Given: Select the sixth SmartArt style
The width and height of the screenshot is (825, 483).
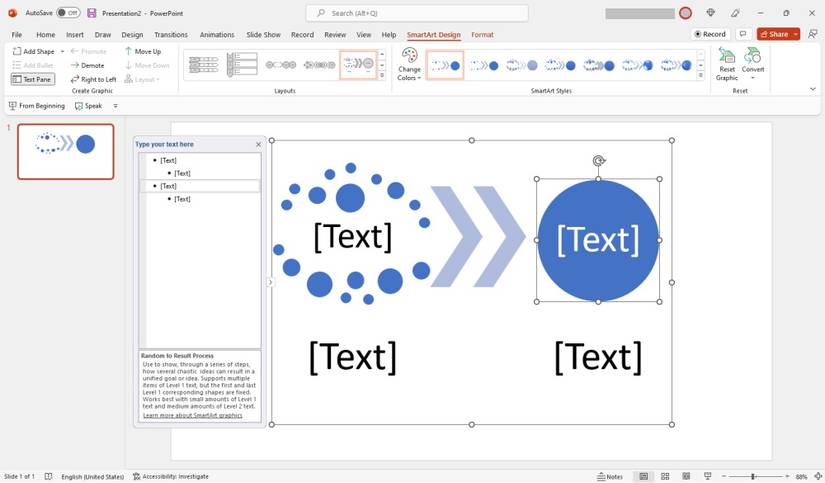Looking at the screenshot, I should pos(637,65).
